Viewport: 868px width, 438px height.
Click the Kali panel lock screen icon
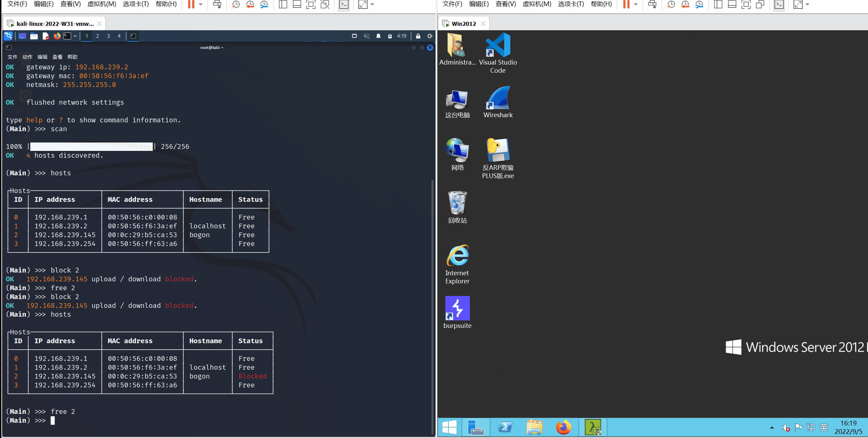418,36
